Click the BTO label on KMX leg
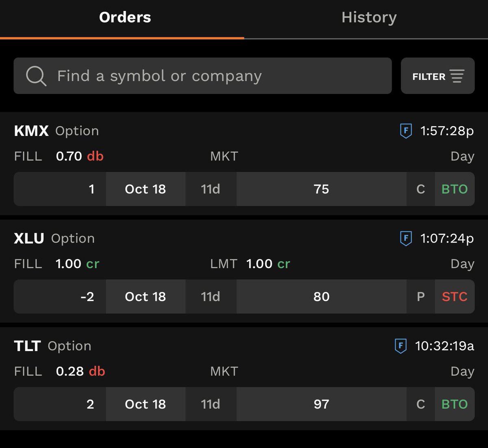This screenshot has width=488, height=448. (x=455, y=189)
